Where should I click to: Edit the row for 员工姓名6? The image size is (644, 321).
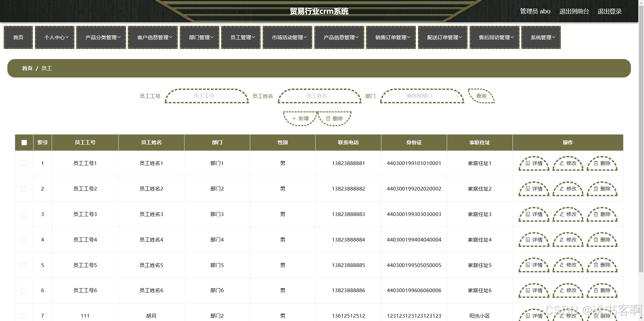click(x=568, y=290)
